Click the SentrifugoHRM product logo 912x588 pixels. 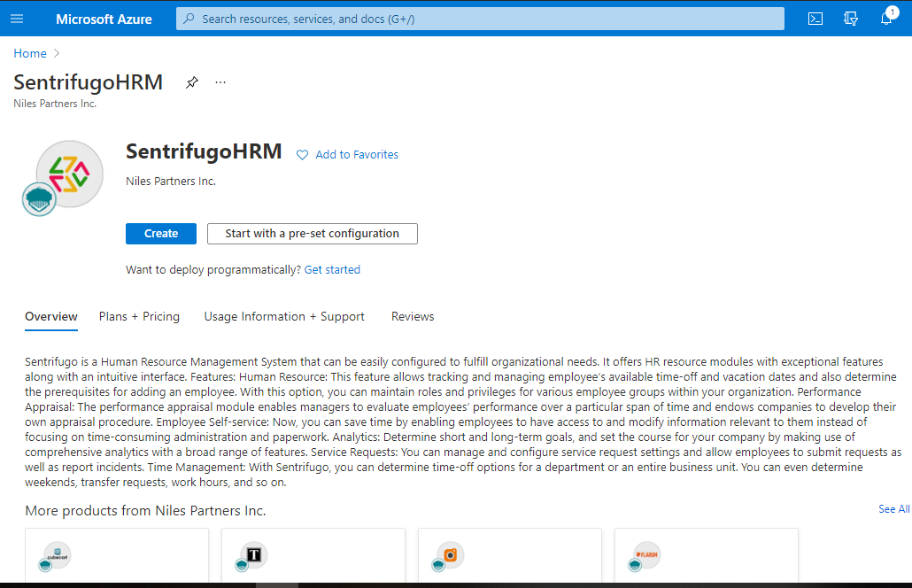[x=69, y=174]
